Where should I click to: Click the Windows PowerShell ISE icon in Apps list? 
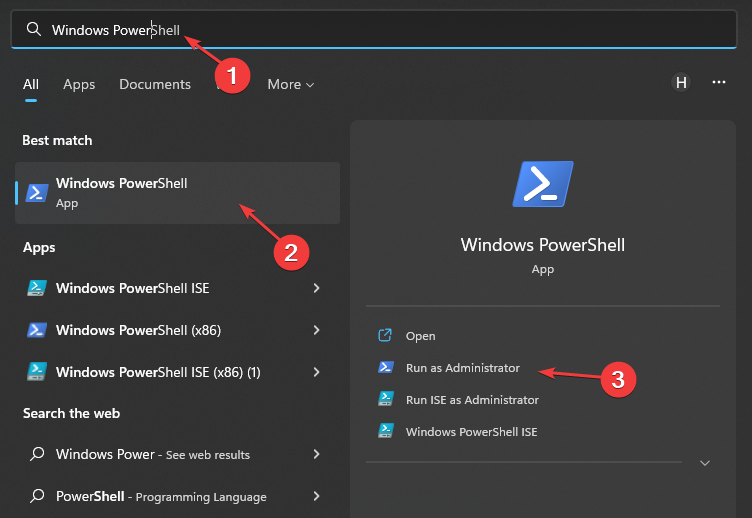(x=37, y=288)
